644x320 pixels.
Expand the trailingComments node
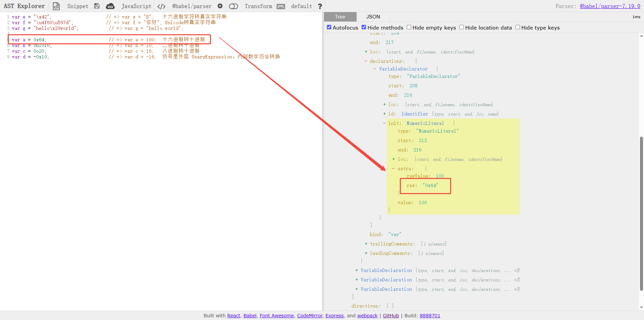[366, 244]
